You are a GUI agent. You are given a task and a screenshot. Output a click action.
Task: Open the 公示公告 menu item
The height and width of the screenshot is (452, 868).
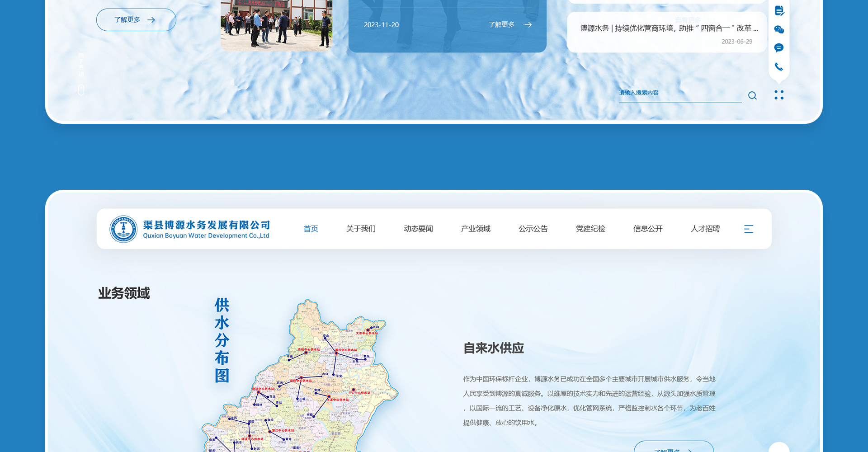point(533,229)
